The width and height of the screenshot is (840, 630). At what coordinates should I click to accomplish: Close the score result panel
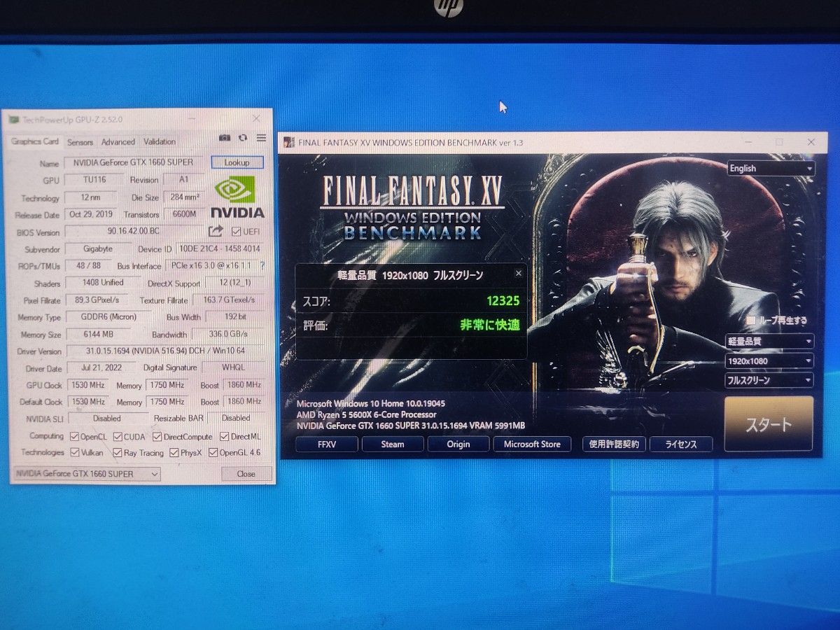[519, 274]
